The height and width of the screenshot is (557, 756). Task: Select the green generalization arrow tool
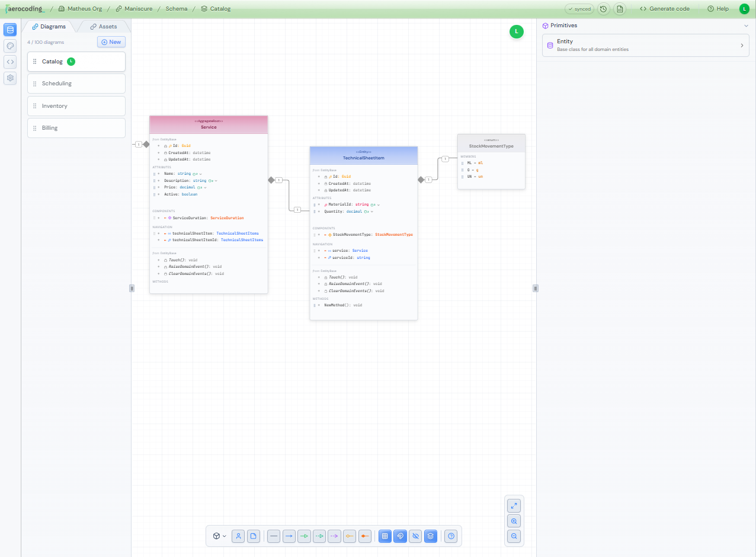pos(304,536)
